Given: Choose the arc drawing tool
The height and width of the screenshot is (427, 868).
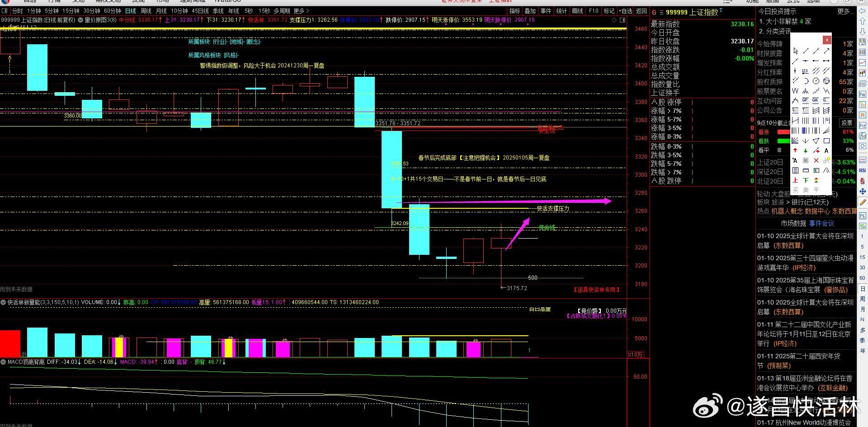Looking at the screenshot, I should pyautogui.click(x=806, y=81).
